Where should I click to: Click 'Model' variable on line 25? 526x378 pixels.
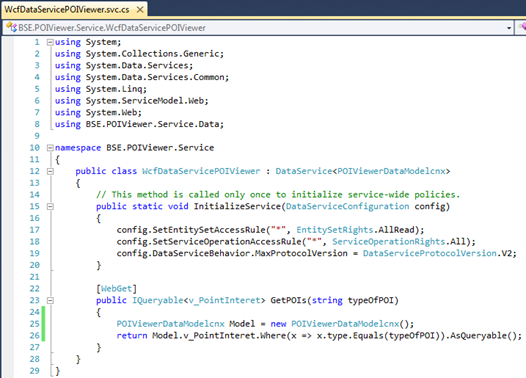click(x=242, y=324)
